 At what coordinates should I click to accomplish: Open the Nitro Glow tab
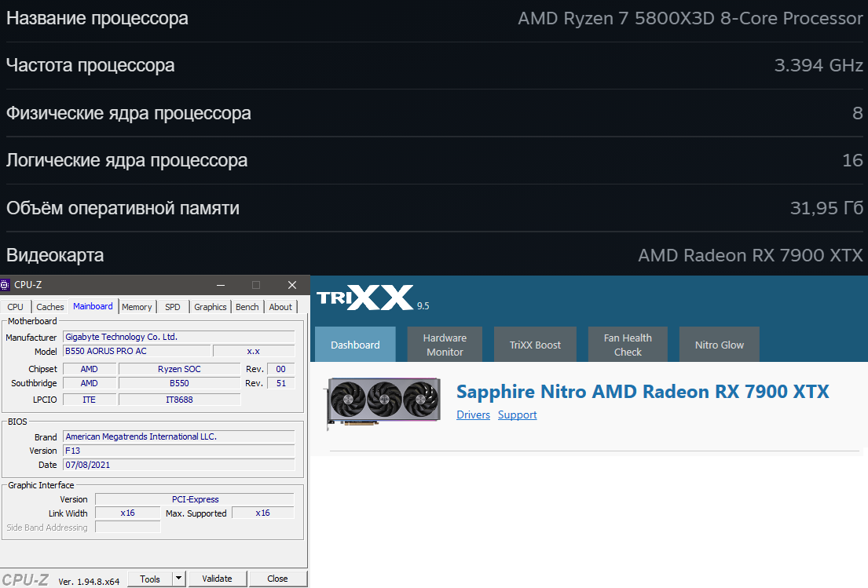719,345
